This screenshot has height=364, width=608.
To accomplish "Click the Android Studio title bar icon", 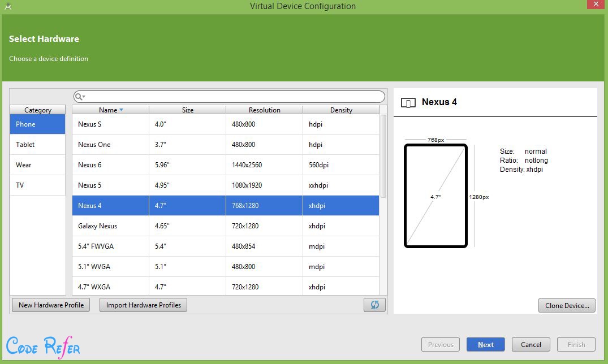I will click(x=8, y=6).
